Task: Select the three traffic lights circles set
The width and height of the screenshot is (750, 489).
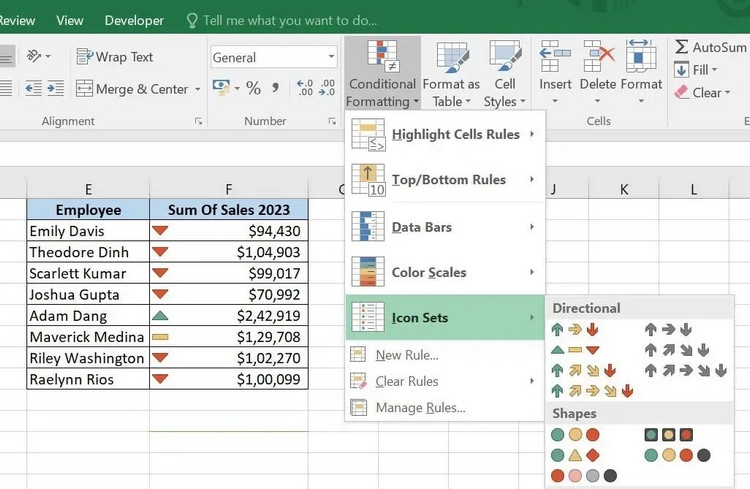Action: click(x=575, y=434)
